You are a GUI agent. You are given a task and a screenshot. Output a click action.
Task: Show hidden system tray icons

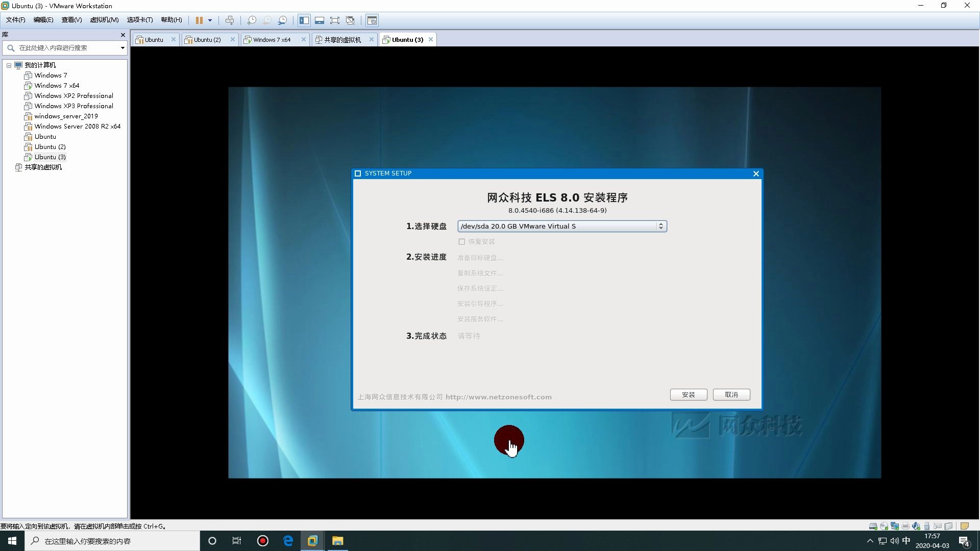870,541
